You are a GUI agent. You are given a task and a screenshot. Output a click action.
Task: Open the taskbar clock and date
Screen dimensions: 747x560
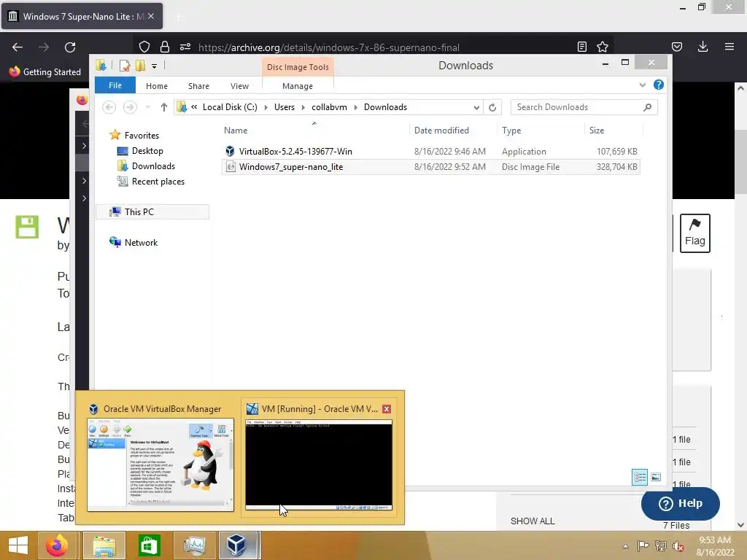[x=715, y=546]
